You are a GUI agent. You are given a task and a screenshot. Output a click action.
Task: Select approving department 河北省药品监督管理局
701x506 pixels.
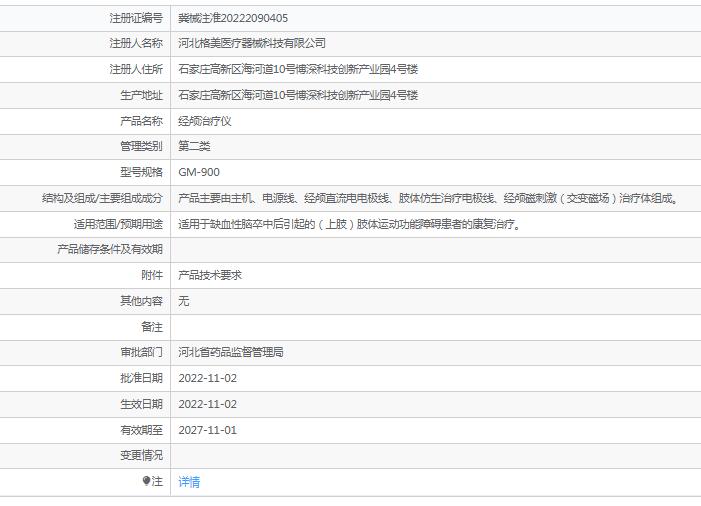coord(231,352)
